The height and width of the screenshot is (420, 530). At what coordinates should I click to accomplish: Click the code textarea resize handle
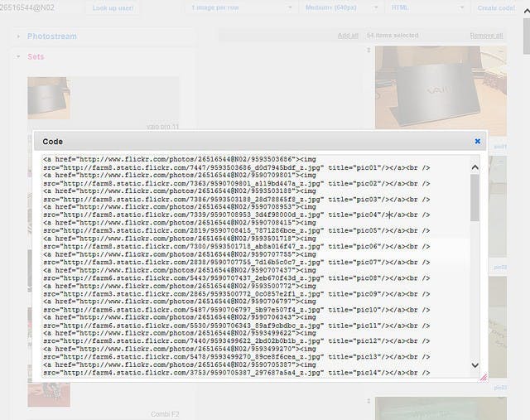point(484,377)
